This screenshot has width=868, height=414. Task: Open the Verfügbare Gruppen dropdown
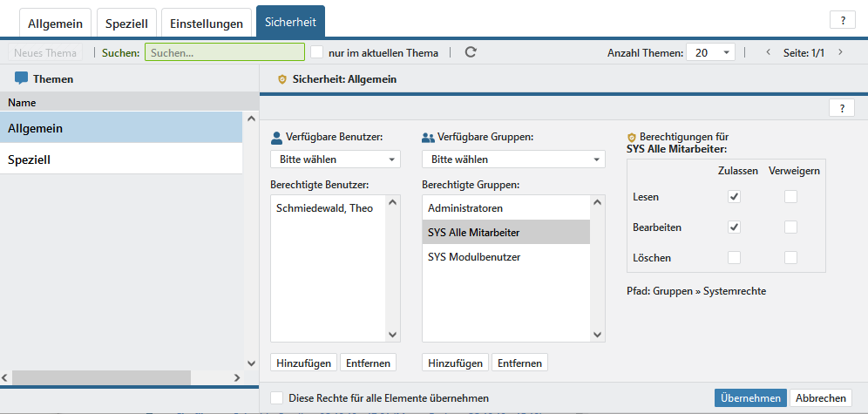click(513, 159)
